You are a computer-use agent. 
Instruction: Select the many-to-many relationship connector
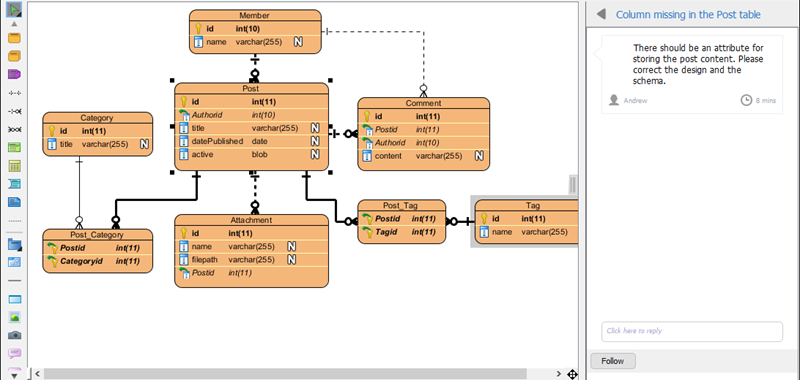(x=15, y=130)
